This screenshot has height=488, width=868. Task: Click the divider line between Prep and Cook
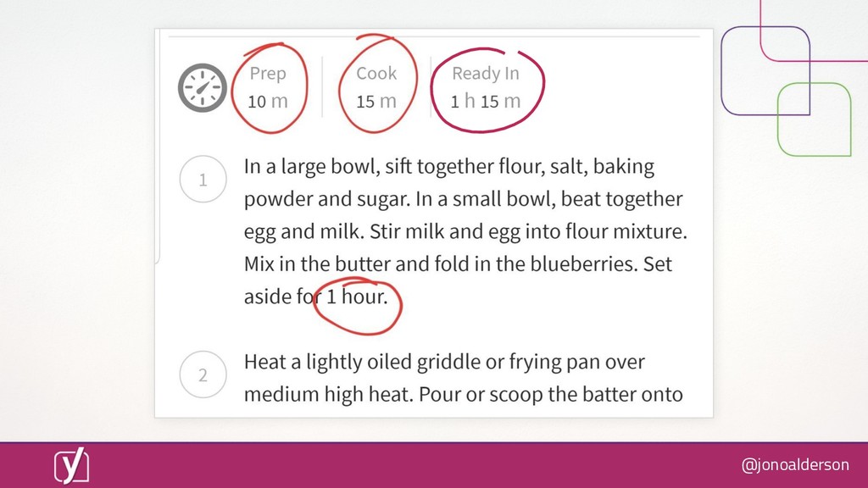coord(322,87)
